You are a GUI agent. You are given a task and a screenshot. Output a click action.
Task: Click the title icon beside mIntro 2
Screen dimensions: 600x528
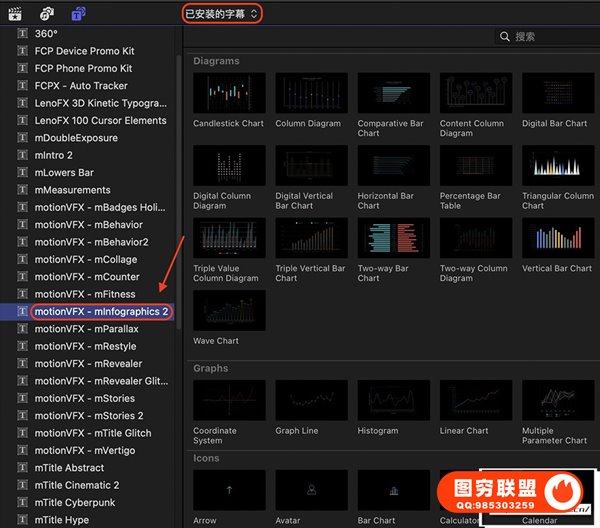(x=22, y=155)
